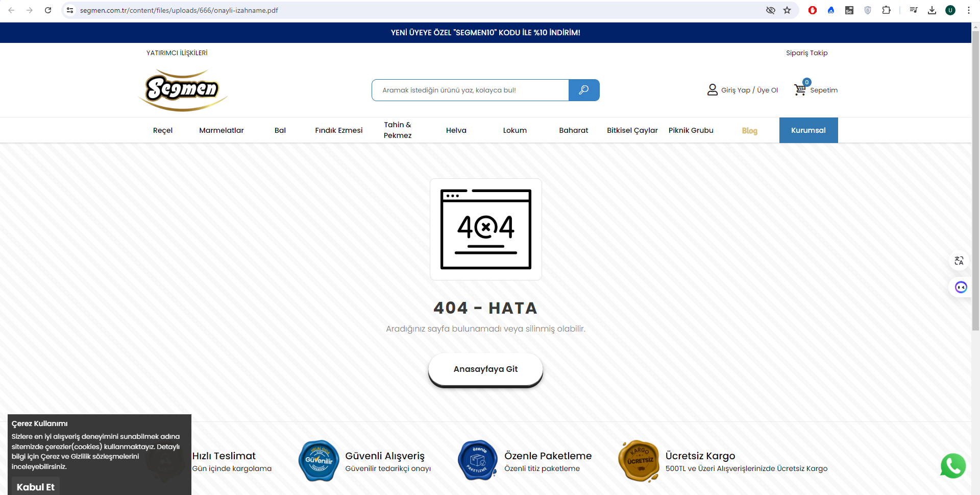This screenshot has width=980, height=495.
Task: Open the blue extension icon in the toolbar
Action: pos(831,10)
